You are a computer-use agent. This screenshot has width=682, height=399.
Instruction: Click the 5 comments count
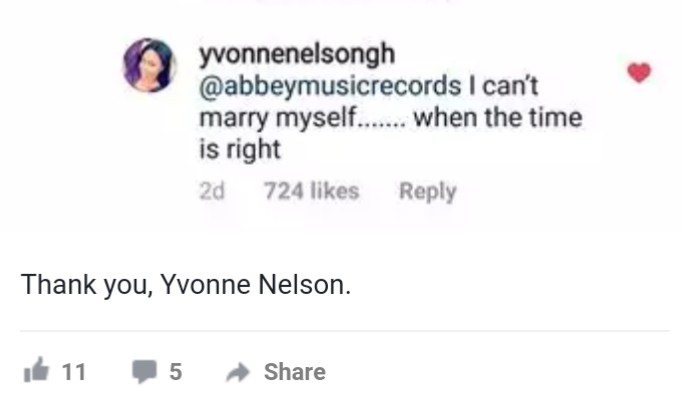point(176,372)
